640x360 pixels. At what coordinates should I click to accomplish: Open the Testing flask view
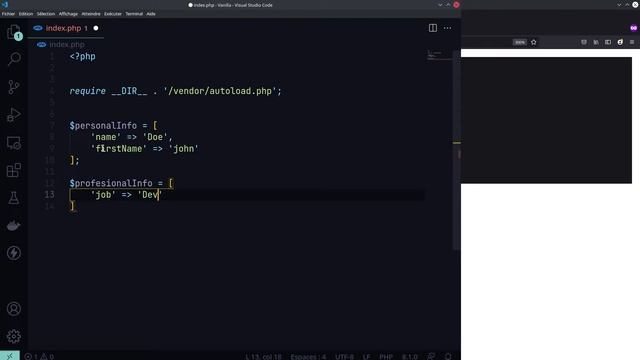(x=13, y=198)
